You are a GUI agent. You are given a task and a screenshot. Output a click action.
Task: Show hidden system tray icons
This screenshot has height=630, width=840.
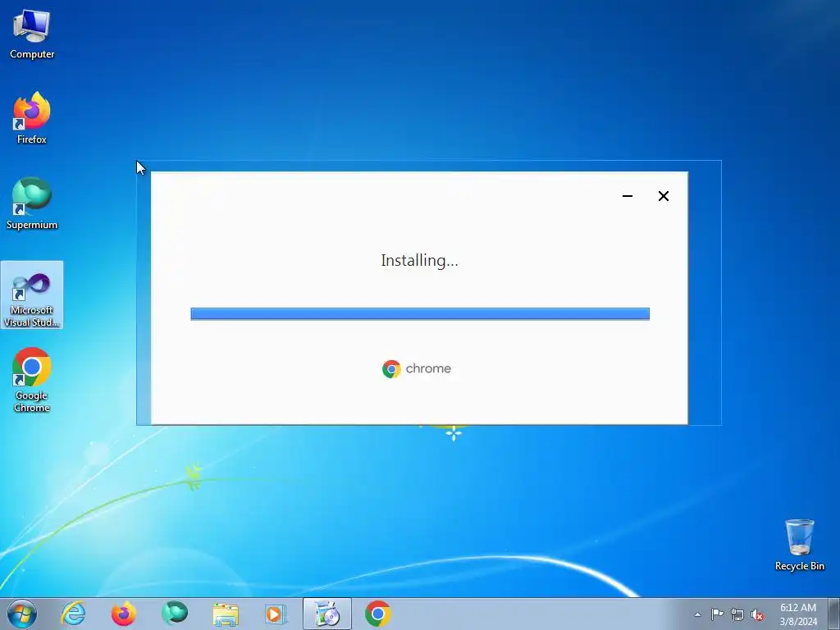click(697, 614)
